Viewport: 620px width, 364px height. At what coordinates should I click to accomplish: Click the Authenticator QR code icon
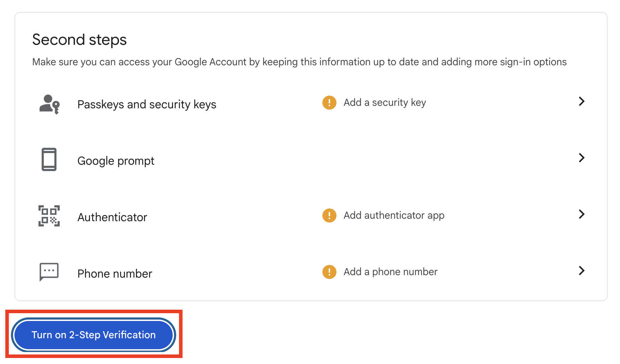[x=49, y=216]
